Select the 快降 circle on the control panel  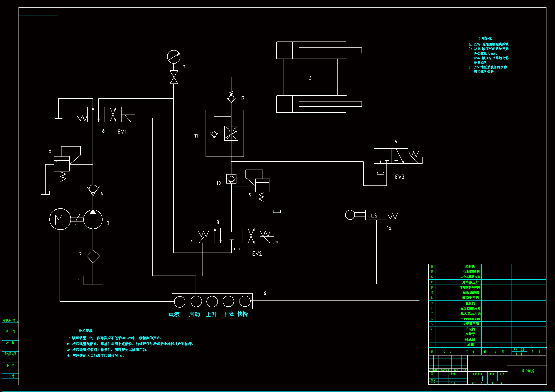pyautogui.click(x=245, y=301)
